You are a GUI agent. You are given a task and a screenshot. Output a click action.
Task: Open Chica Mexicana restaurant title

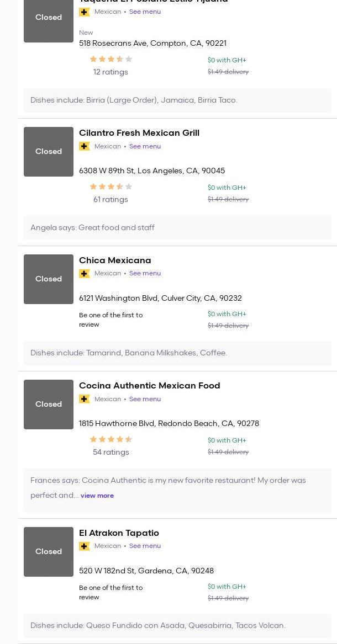coord(115,260)
